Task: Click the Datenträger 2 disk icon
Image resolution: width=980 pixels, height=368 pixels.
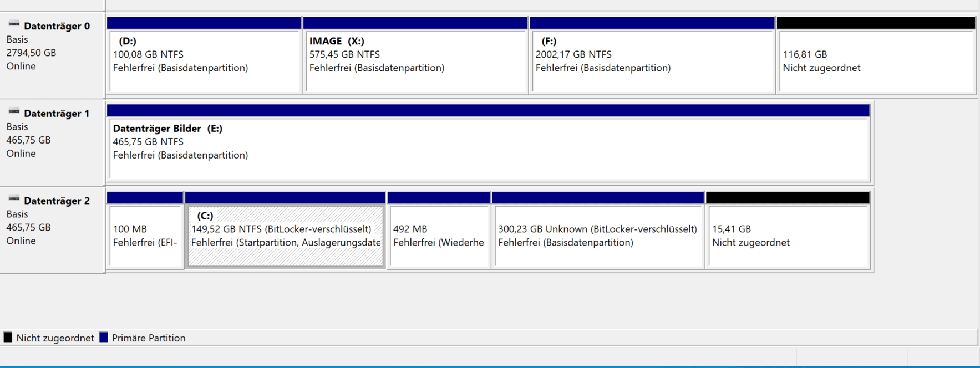Action: click(x=14, y=199)
